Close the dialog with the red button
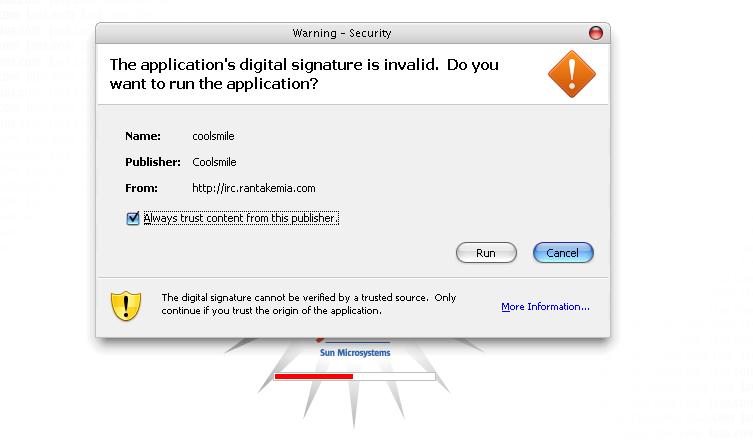Screen dimensions: 753x442 click(x=597, y=33)
